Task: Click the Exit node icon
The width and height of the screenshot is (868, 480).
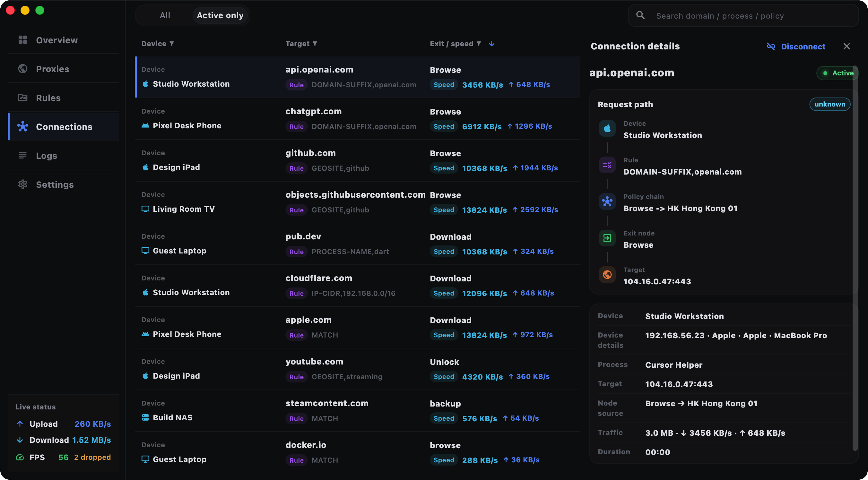Action: click(x=607, y=238)
